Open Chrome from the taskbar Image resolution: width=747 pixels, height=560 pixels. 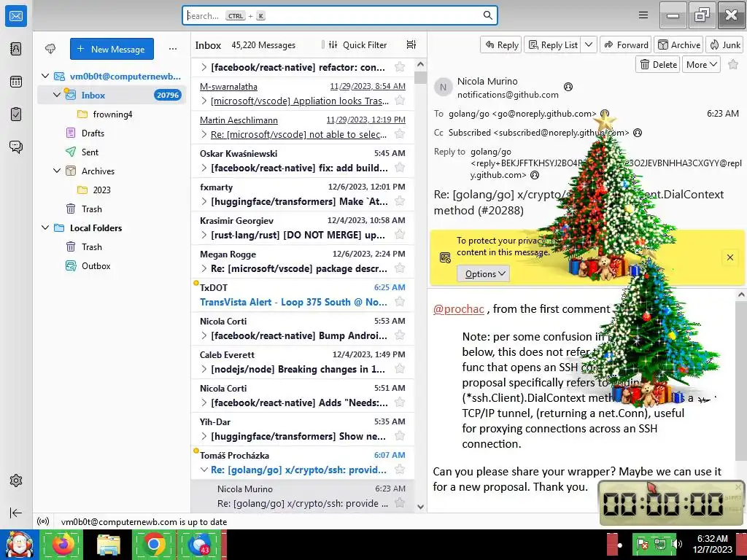click(154, 544)
